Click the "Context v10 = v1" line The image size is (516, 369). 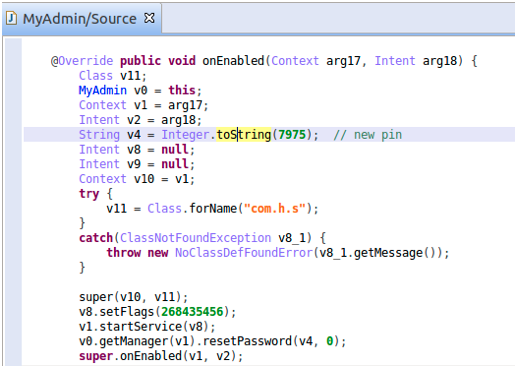point(137,179)
